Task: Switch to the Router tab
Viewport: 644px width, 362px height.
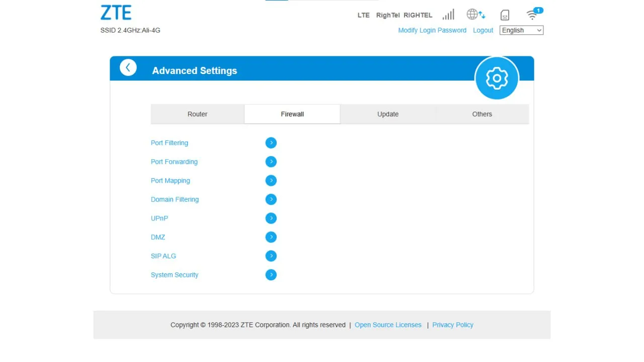Action: (197, 114)
